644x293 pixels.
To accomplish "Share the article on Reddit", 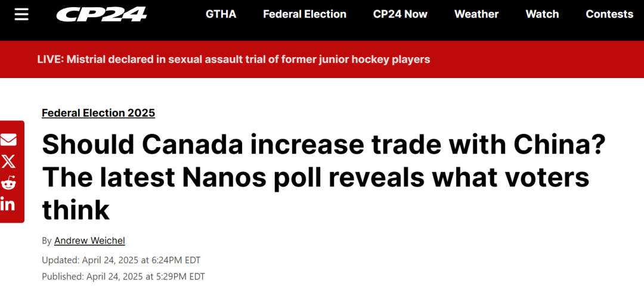I will (8, 183).
